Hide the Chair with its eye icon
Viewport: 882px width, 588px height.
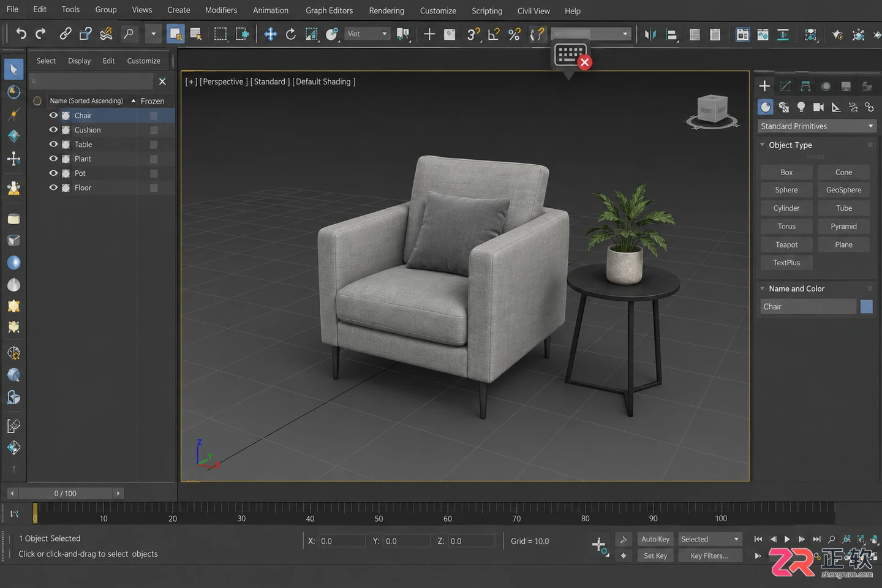53,115
